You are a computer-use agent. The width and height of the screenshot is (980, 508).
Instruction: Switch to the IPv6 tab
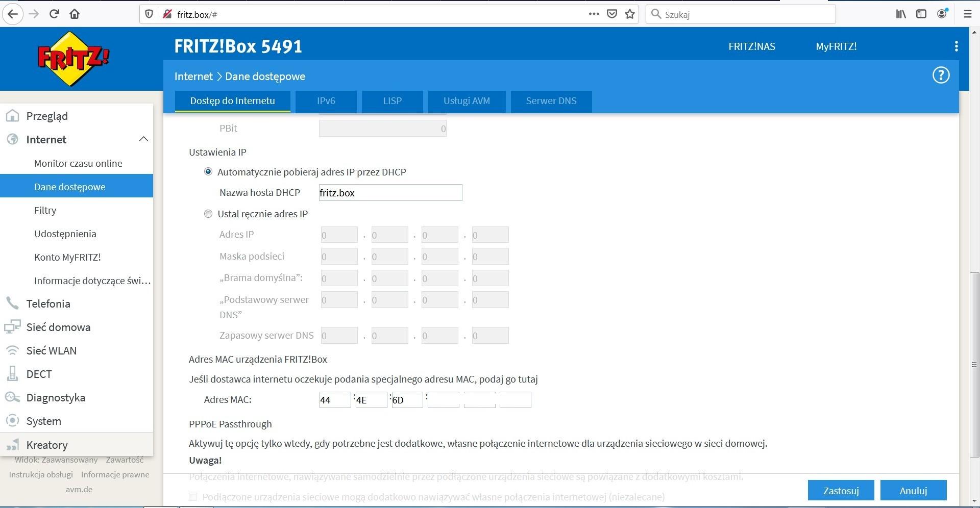[x=326, y=101]
